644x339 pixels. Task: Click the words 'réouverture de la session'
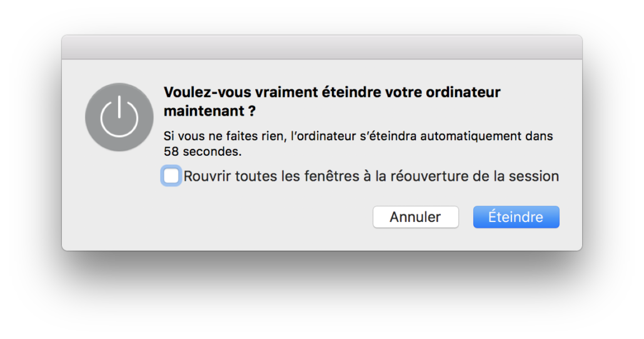pyautogui.click(x=474, y=176)
